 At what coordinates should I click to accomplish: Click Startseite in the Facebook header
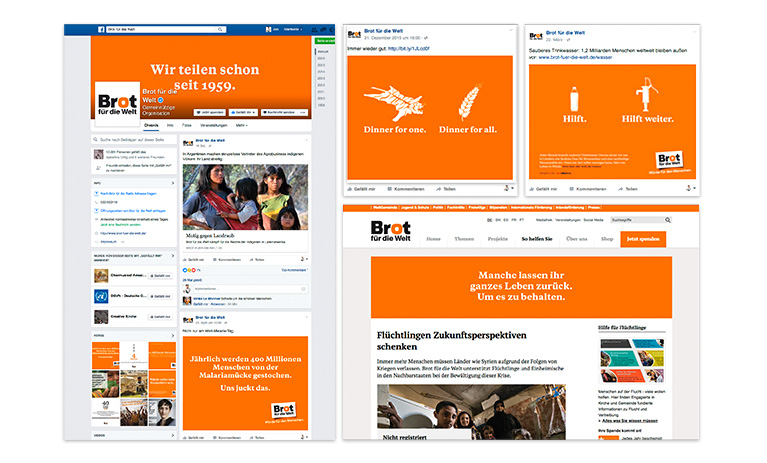point(292,29)
